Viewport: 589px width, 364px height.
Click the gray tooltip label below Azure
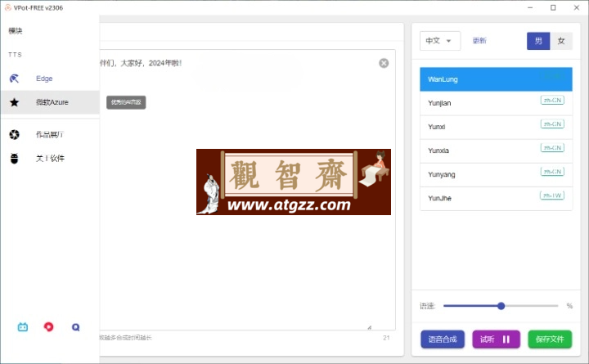pyautogui.click(x=126, y=102)
